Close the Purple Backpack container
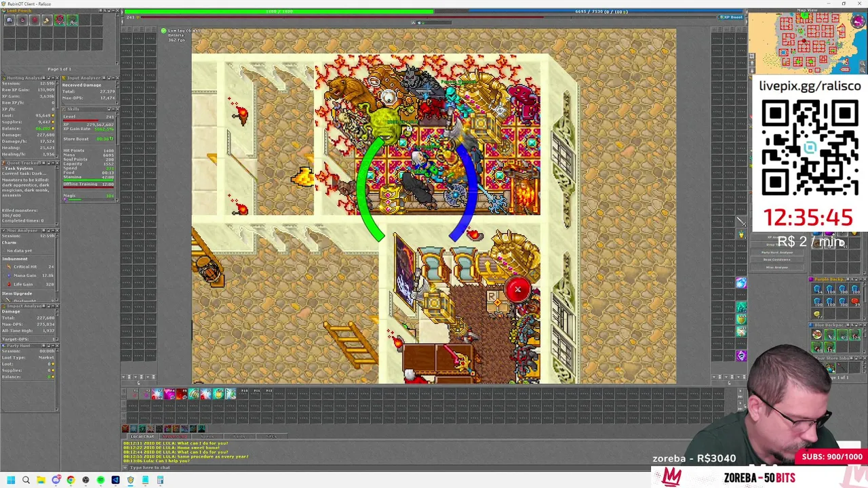Image resolution: width=868 pixels, height=488 pixels. tap(865, 279)
